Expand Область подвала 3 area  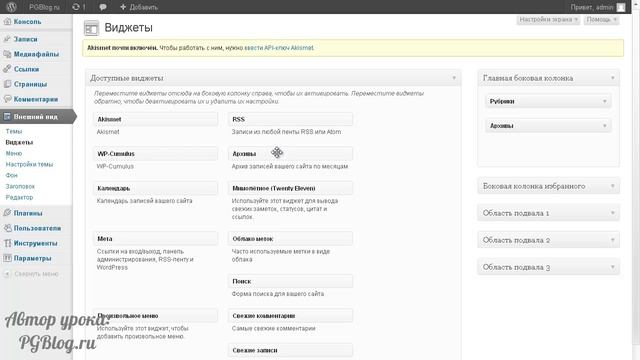549,267
